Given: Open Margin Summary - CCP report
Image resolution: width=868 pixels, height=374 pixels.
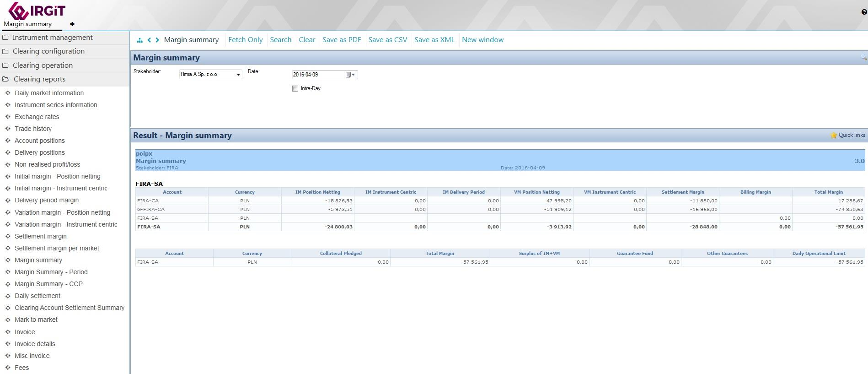Looking at the screenshot, I should coord(49,284).
